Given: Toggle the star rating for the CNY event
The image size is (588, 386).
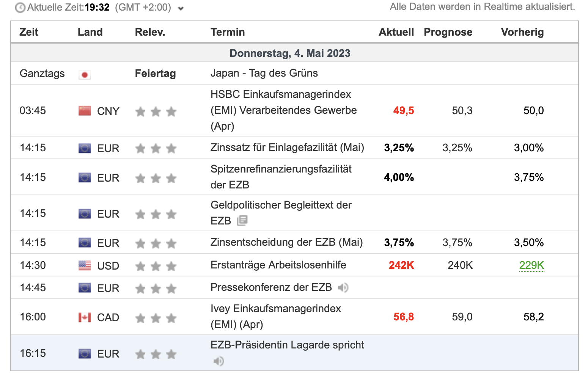Looking at the screenshot, I should click(x=156, y=111).
